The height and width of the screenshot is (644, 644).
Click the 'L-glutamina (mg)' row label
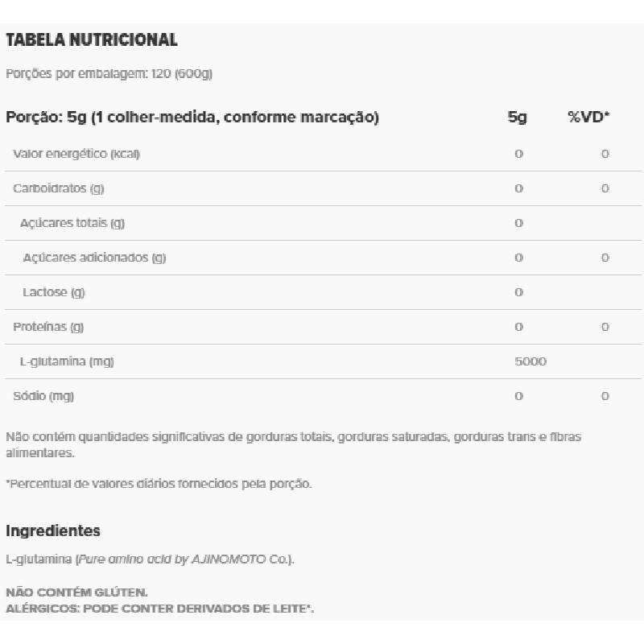[x=67, y=361]
